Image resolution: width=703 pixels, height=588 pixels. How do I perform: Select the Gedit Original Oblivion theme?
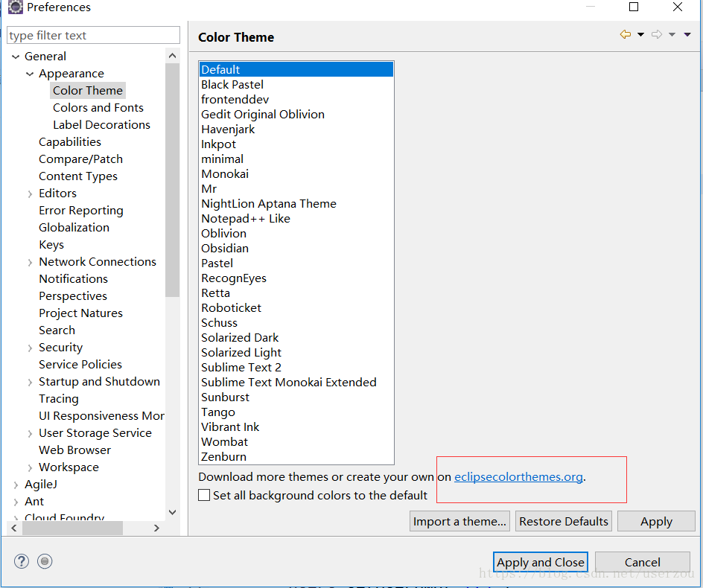point(296,115)
